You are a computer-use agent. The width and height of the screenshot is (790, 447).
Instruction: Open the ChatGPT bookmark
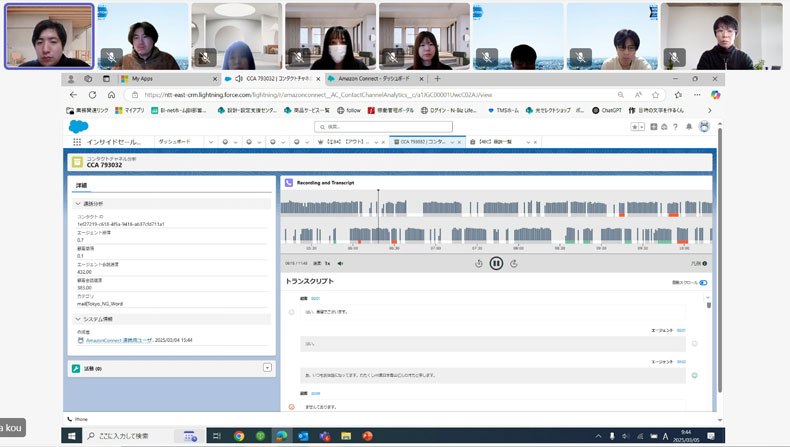click(x=607, y=110)
